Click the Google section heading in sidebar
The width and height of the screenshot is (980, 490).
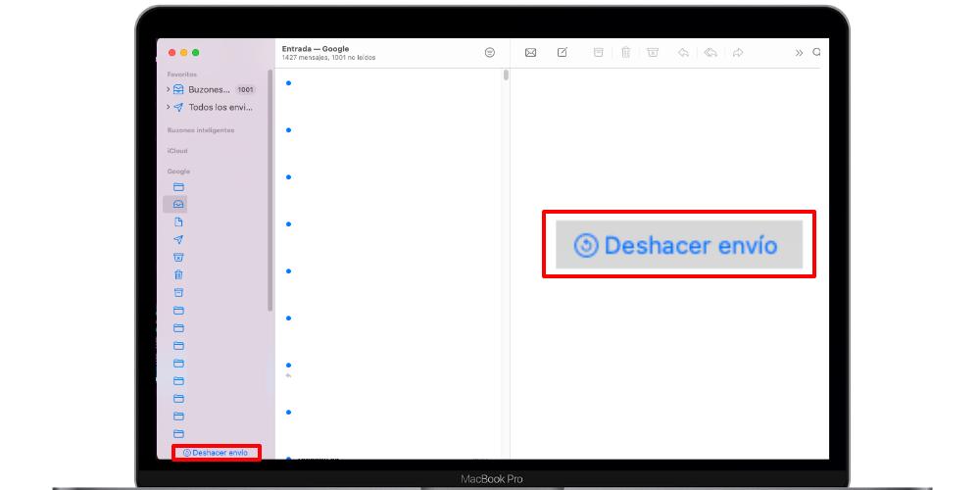click(178, 171)
